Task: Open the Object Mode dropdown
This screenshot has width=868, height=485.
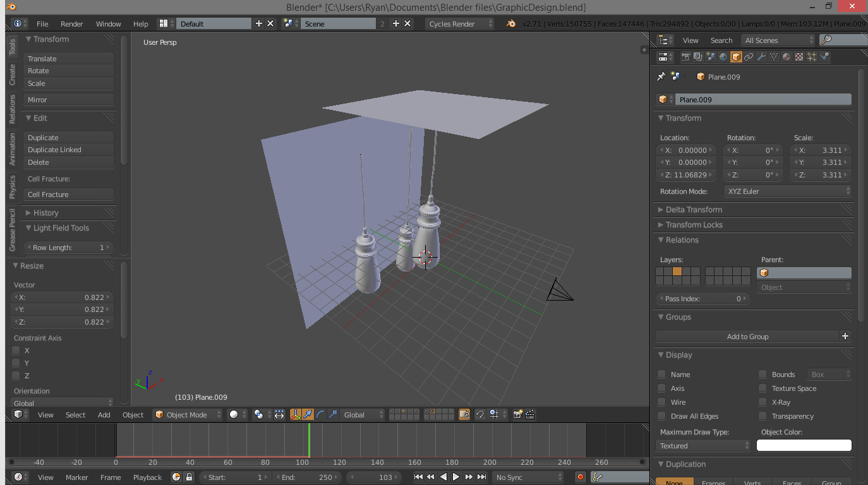Action: point(188,414)
